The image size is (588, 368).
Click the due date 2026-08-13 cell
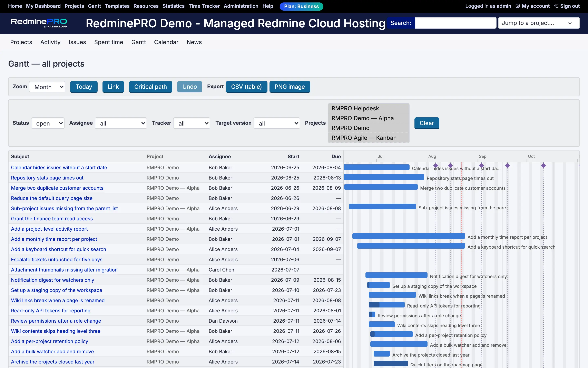tap(327, 178)
